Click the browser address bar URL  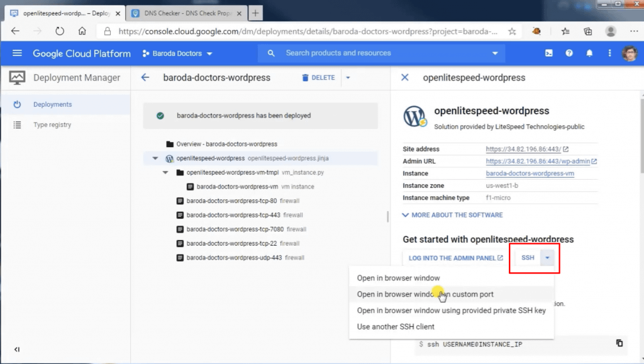pos(308,31)
